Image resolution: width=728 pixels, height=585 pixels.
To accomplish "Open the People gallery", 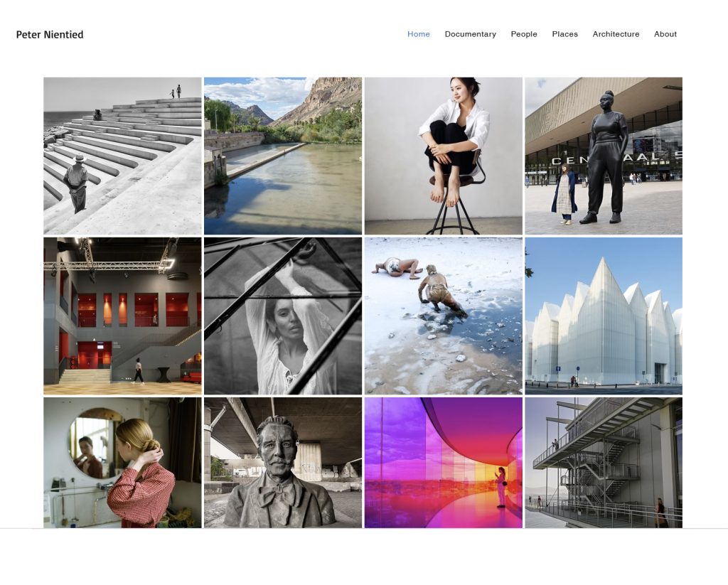I will (524, 34).
